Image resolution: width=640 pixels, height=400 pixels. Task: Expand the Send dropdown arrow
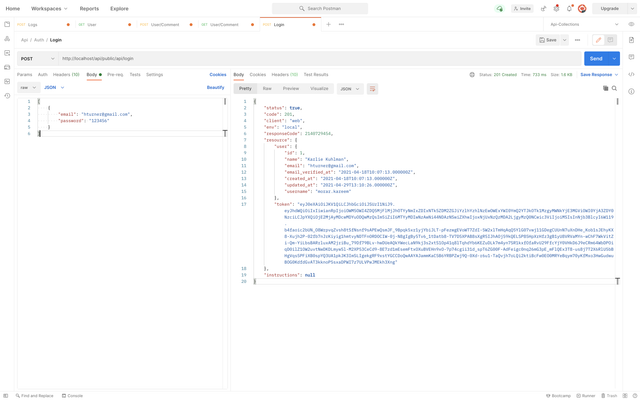click(614, 59)
